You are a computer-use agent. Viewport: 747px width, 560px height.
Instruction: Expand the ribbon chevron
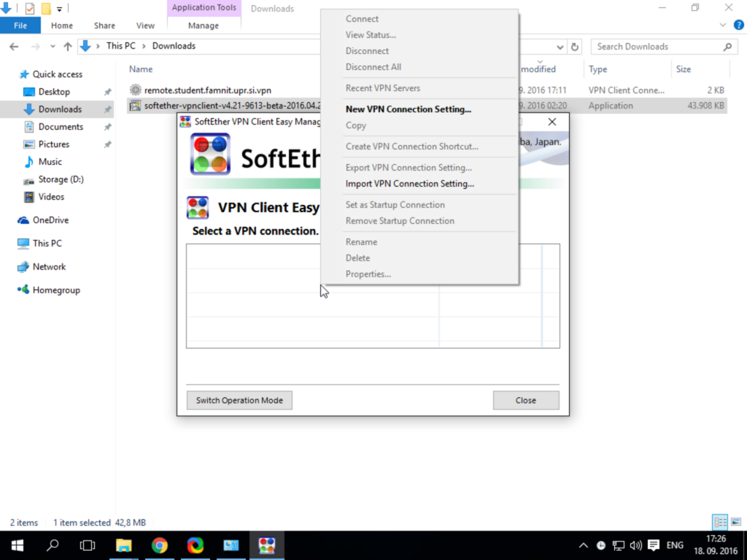tap(723, 26)
